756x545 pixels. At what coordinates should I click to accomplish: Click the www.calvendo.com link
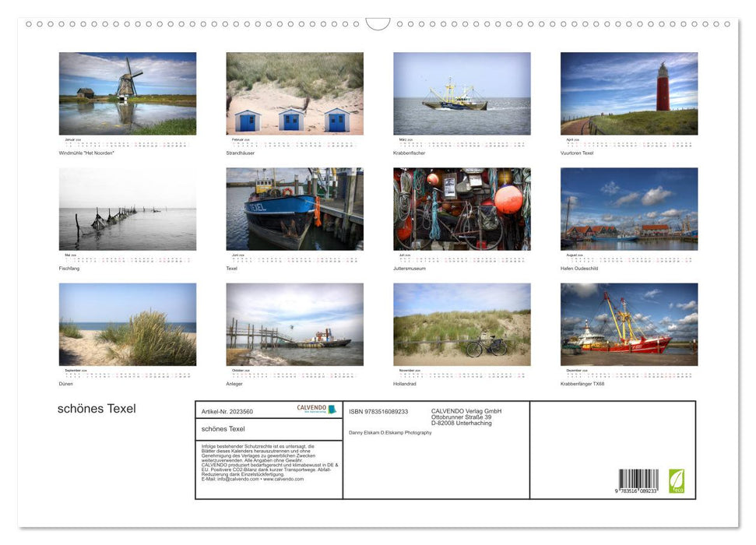pos(283,478)
